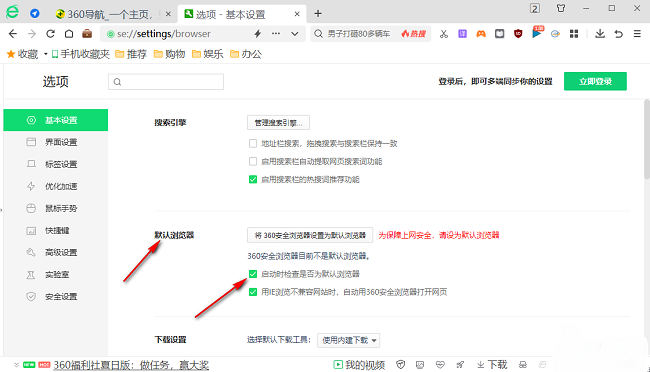
Task: Click the browser back arrow
Action: (13, 34)
